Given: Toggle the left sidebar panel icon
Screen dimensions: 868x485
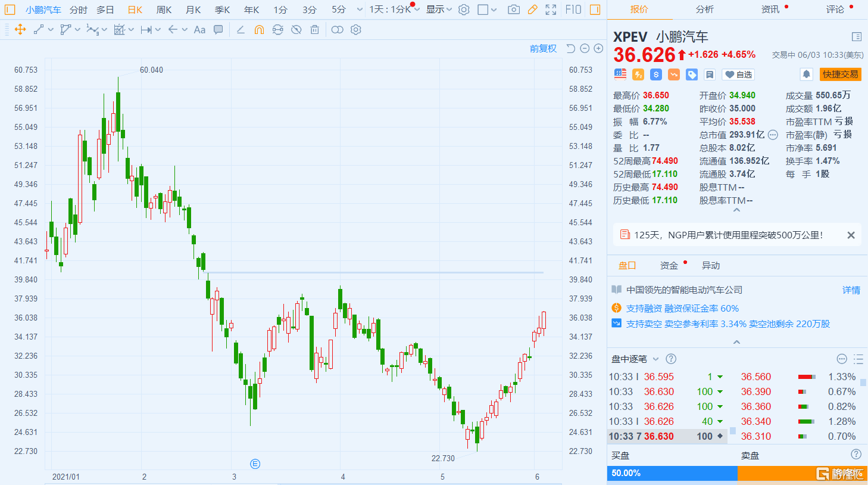Looking at the screenshot, I should [10, 10].
